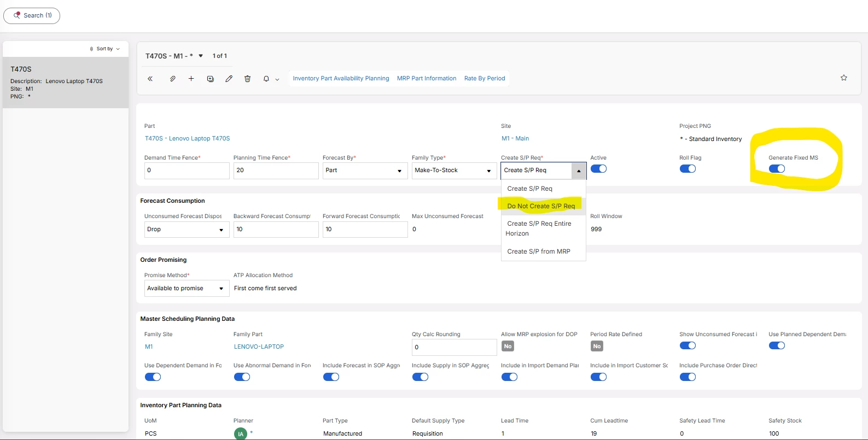
Task: Click the duplicate record icon
Action: point(210,79)
